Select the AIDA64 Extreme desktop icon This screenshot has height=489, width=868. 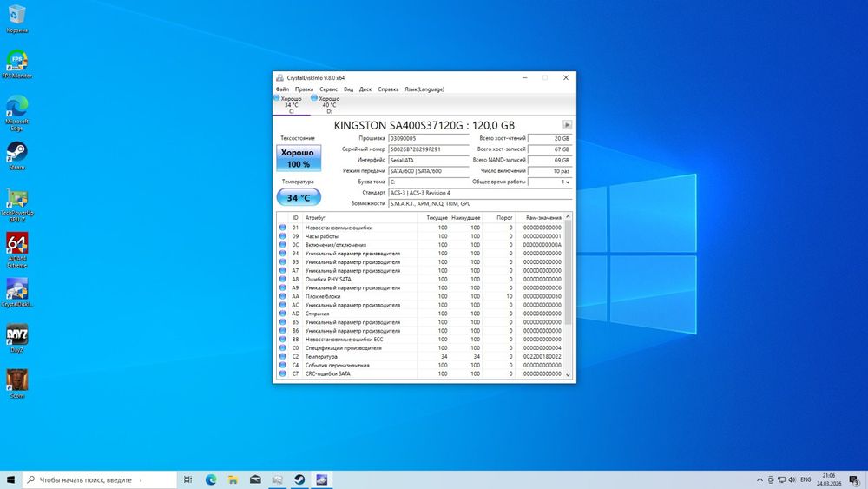click(16, 250)
